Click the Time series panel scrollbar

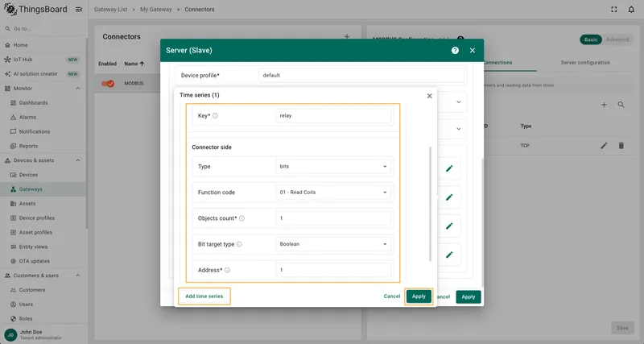tap(430, 204)
